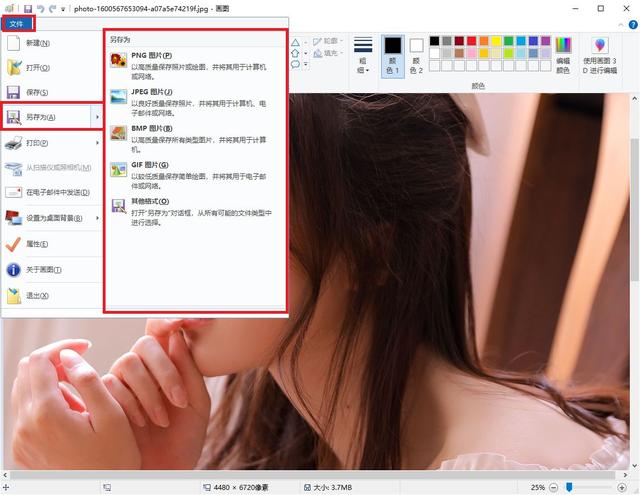Open the 文件 file menu tab

pos(18,24)
